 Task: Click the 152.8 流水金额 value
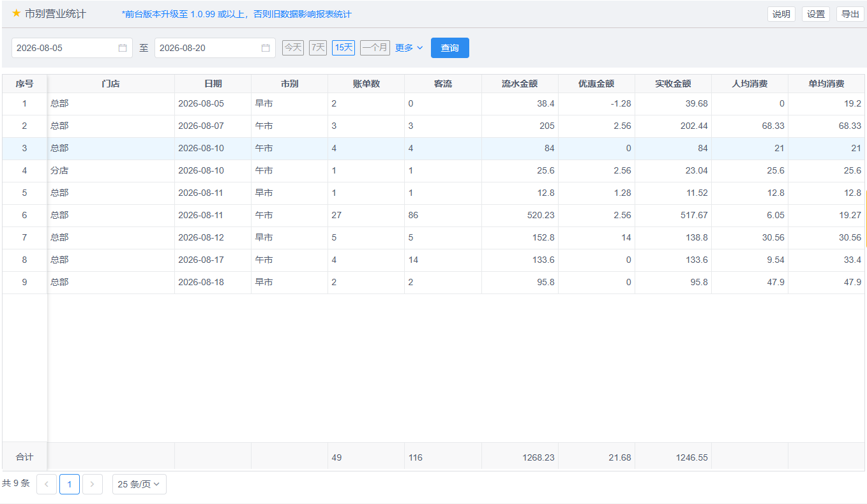pyautogui.click(x=543, y=237)
